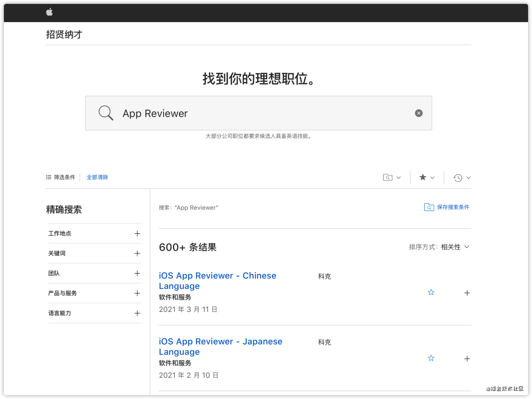Expand details for Japanese Language job plus
The height and width of the screenshot is (399, 532).
point(467,359)
